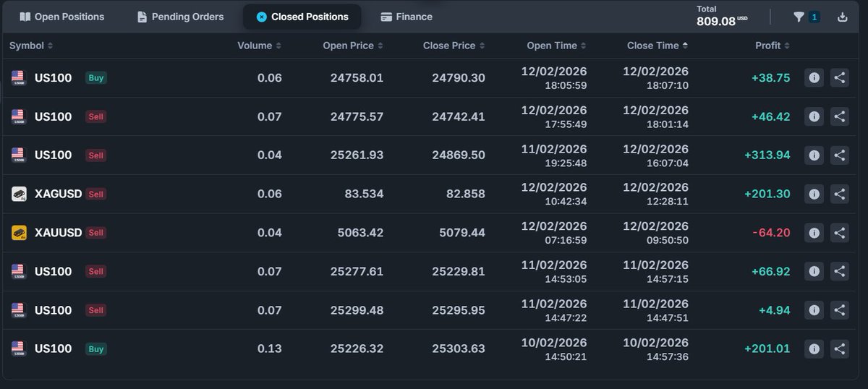This screenshot has height=389, width=868.
Task: Click the +313.94 profit value
Action: (x=767, y=155)
